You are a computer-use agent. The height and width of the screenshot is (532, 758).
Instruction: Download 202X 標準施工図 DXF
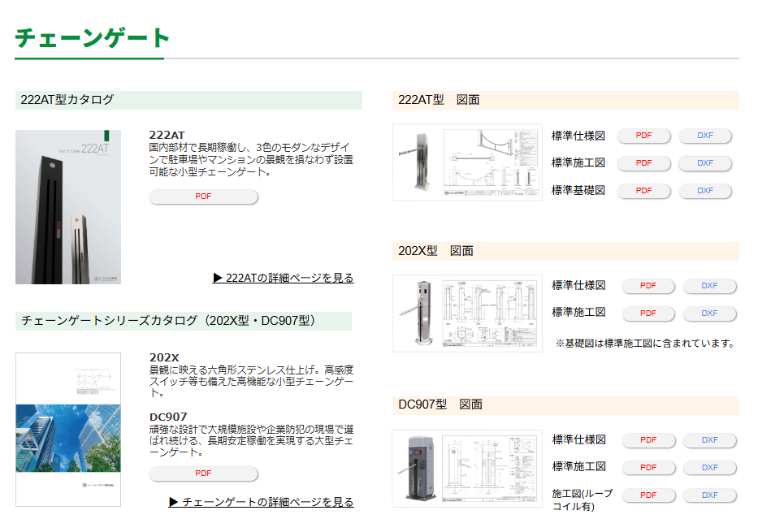(709, 314)
